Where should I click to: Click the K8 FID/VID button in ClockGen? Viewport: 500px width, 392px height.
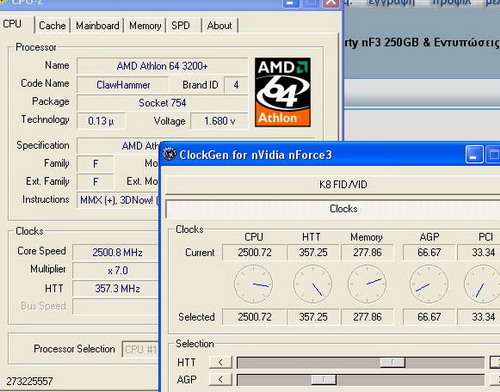(x=333, y=185)
